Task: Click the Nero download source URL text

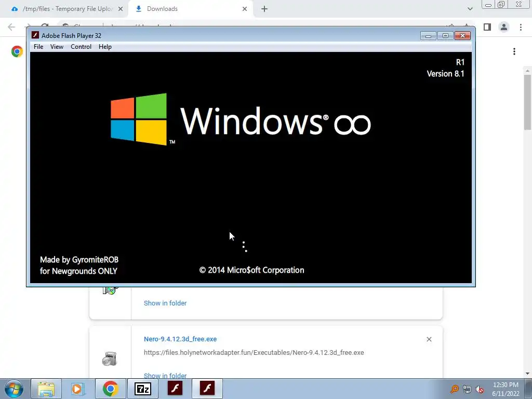Action: [254, 353]
